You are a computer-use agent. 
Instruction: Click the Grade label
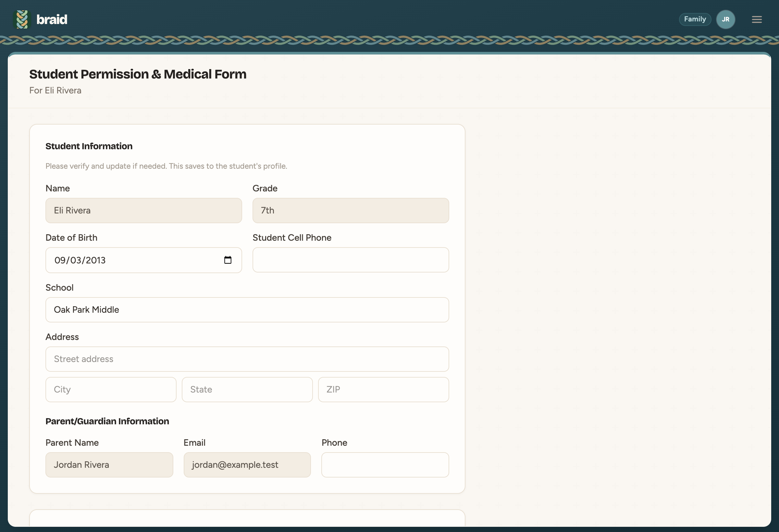[x=265, y=188]
